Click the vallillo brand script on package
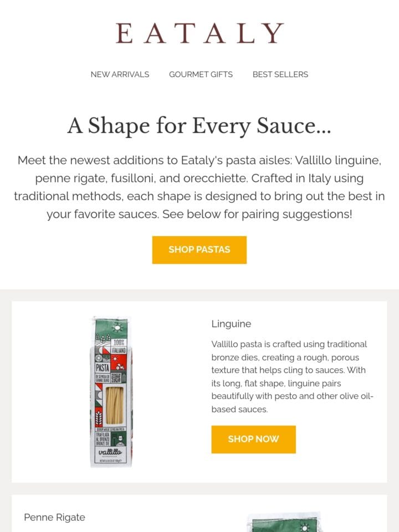The width and height of the screenshot is (399, 532). point(110,452)
